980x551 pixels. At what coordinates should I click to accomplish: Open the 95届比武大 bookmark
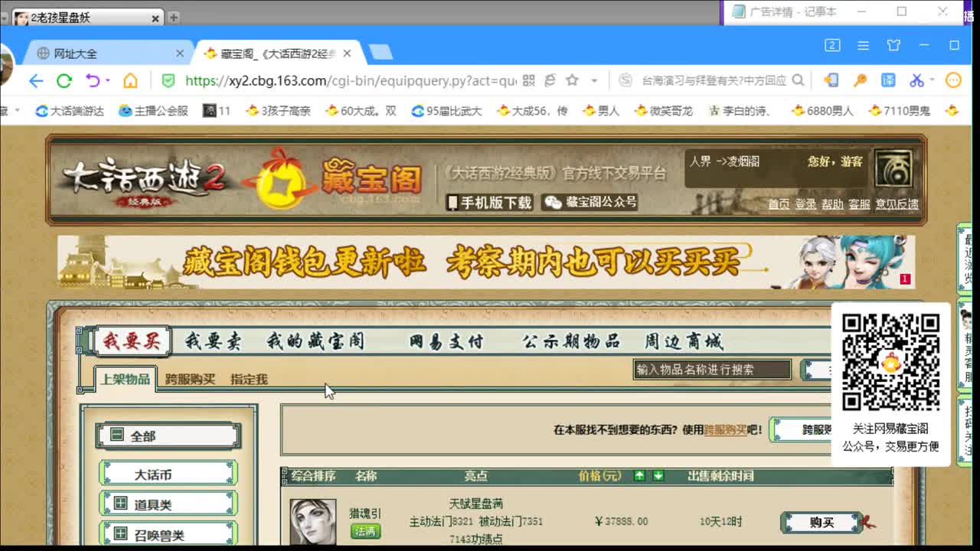[x=446, y=111]
